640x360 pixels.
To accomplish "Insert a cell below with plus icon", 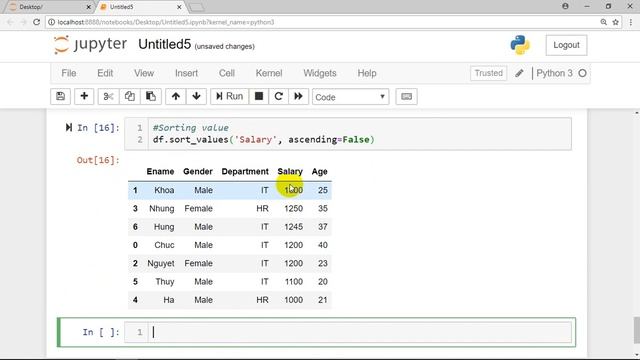I will (84, 96).
